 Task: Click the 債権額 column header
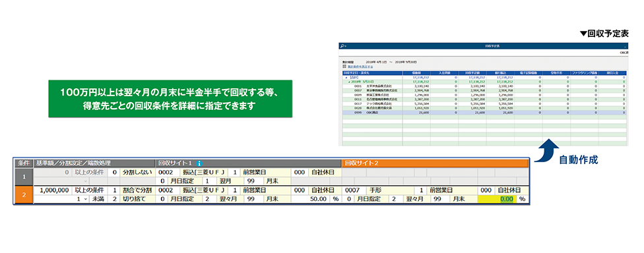pos(416,72)
